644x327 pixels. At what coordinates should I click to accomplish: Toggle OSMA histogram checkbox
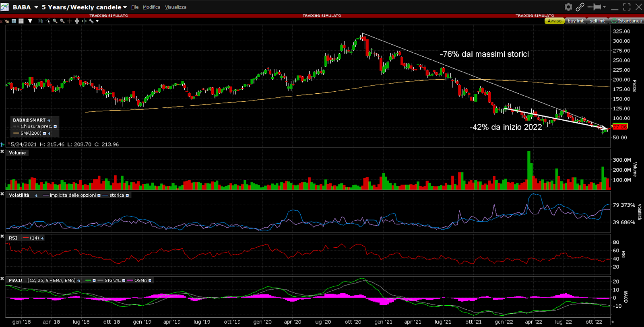(x=150, y=280)
